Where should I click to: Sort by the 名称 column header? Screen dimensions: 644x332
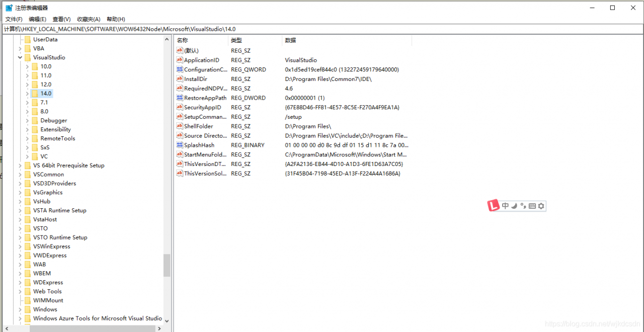(x=201, y=40)
